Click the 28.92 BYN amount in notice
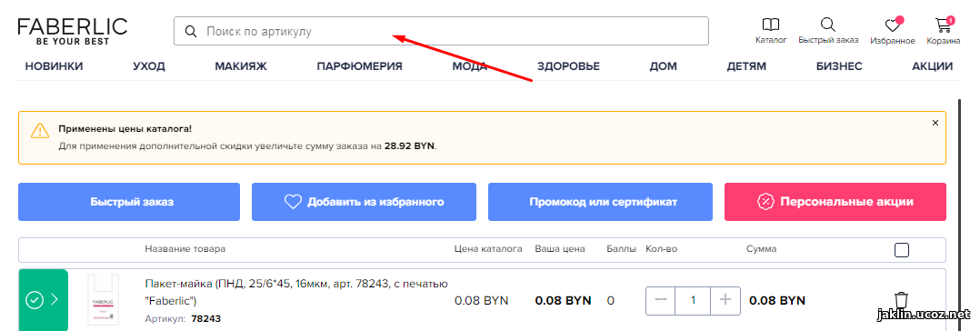The image size is (980, 331). pyautogui.click(x=409, y=145)
